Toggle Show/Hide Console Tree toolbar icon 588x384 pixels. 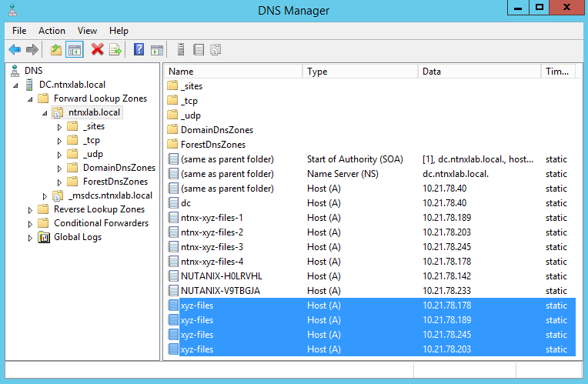[x=74, y=49]
